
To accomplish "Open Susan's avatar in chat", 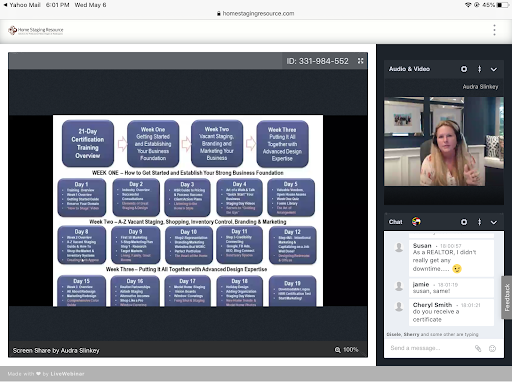I will (x=399, y=247).
